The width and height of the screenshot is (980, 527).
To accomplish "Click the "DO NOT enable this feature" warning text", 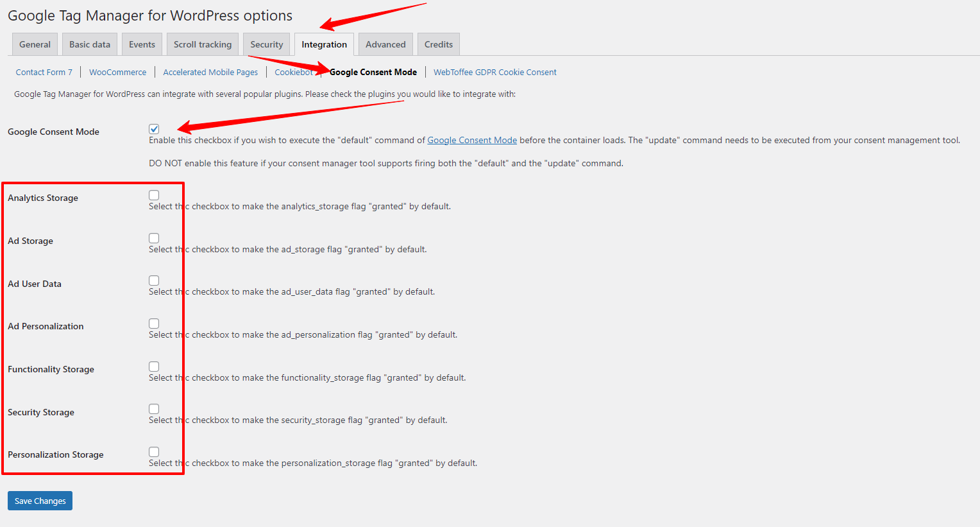I will (386, 164).
